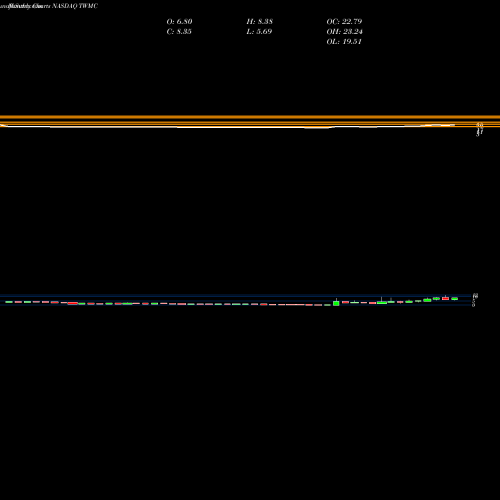This screenshot has height=500, width=500.
Task: Click the OC: 22.79 reading
Action: tap(344, 21)
